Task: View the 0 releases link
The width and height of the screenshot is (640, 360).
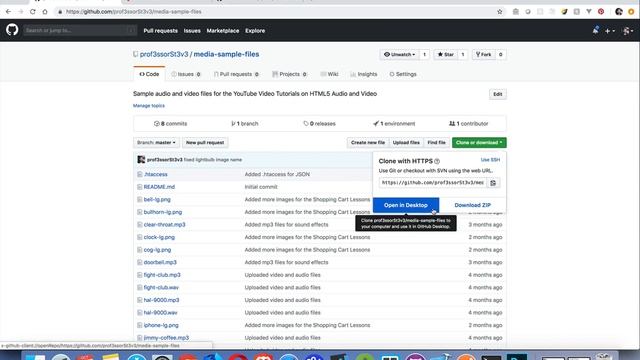Action: tap(319, 124)
